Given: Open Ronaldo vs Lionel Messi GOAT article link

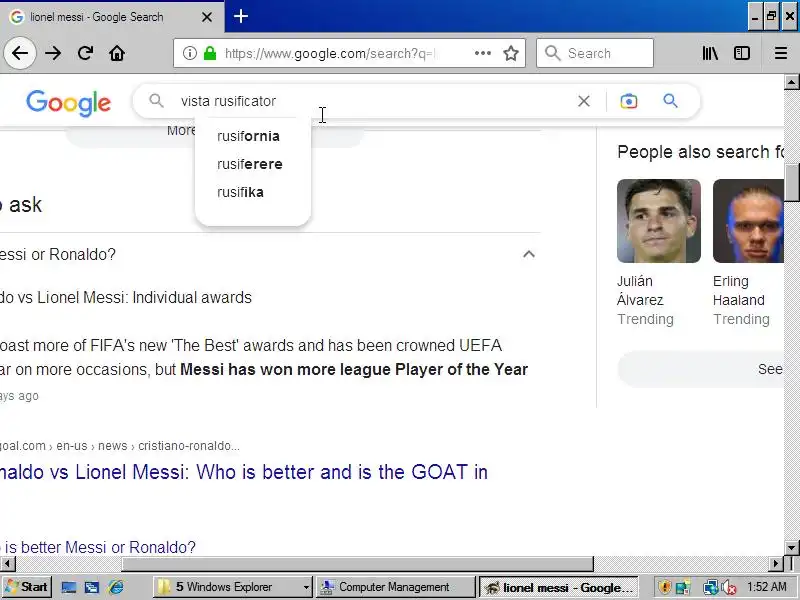Looking at the screenshot, I should pos(244,472).
